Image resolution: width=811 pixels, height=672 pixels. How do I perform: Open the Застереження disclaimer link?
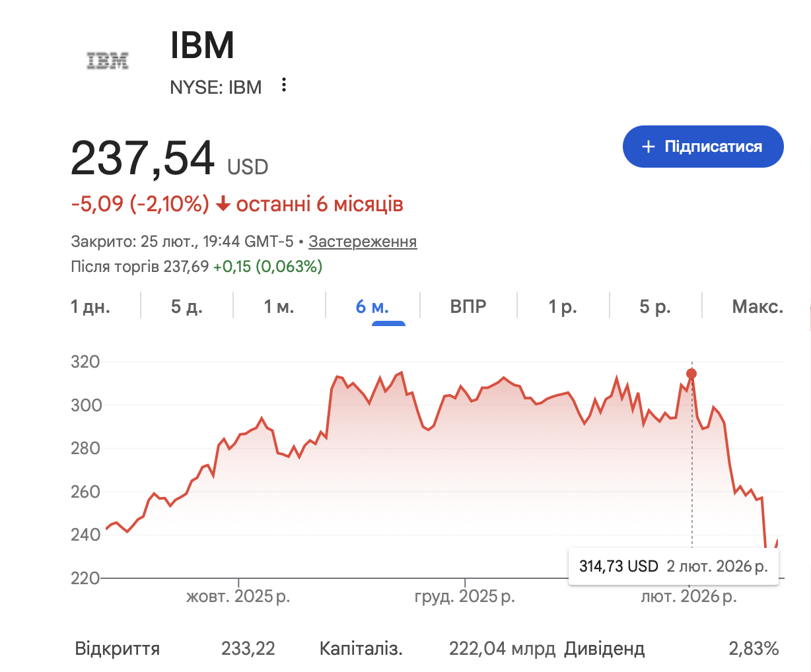coord(363,242)
